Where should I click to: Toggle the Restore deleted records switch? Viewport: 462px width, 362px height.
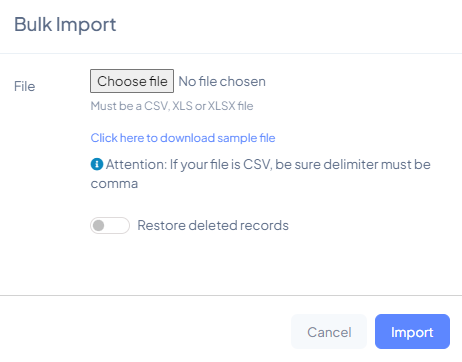tap(110, 225)
